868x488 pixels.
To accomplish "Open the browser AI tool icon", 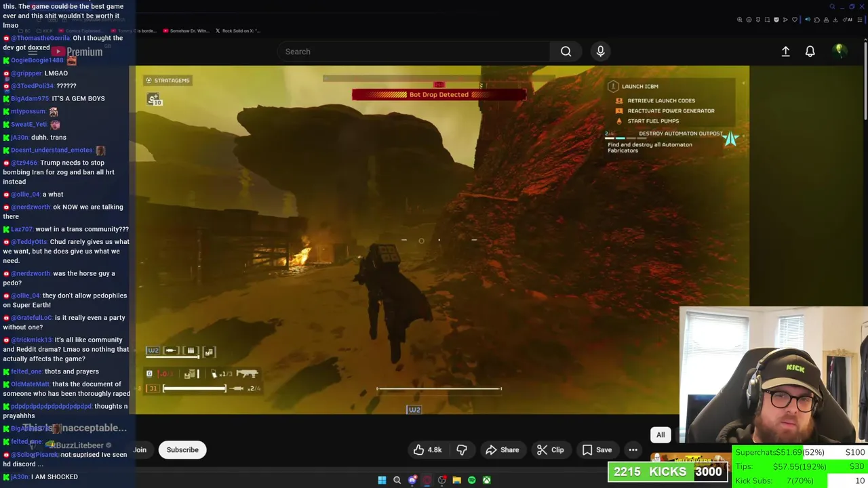I will 848,20.
